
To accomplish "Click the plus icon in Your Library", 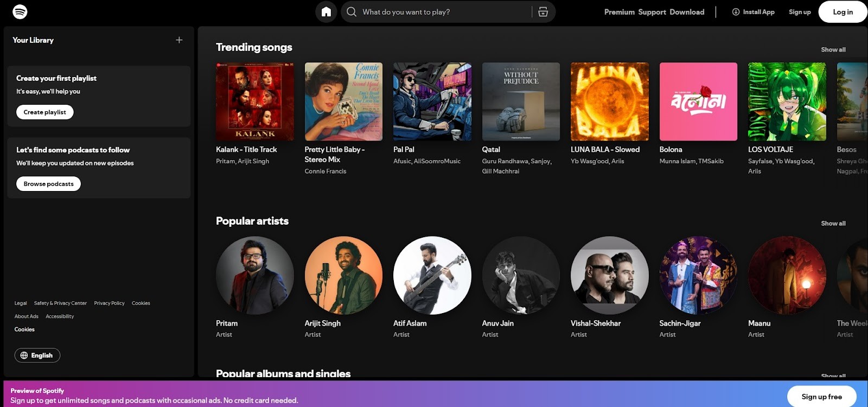I will [x=179, y=40].
